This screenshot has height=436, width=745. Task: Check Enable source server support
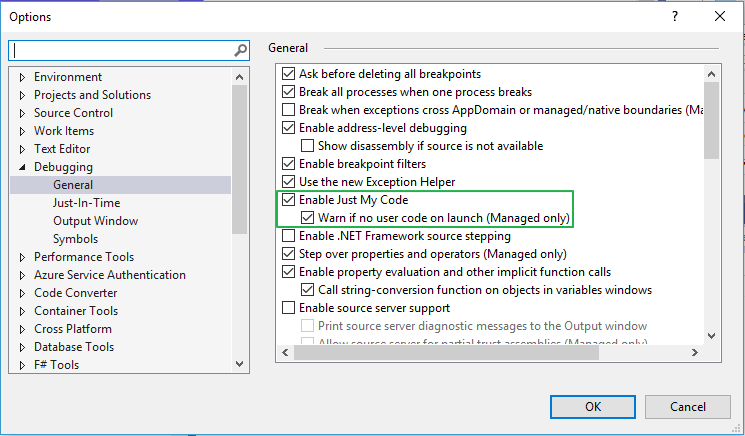click(x=290, y=308)
